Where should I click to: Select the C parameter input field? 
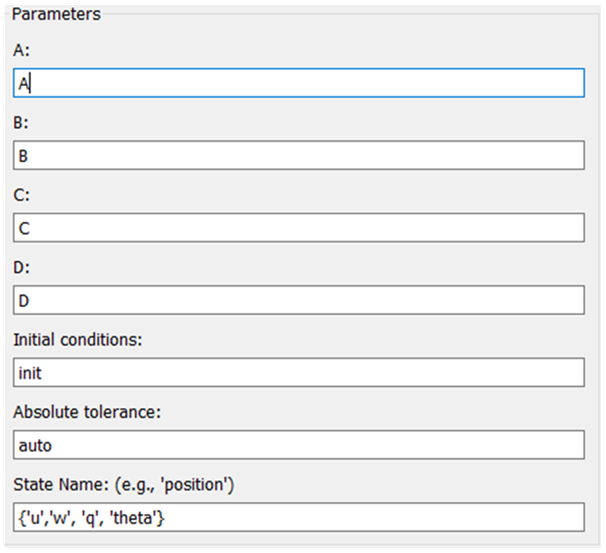tap(299, 228)
